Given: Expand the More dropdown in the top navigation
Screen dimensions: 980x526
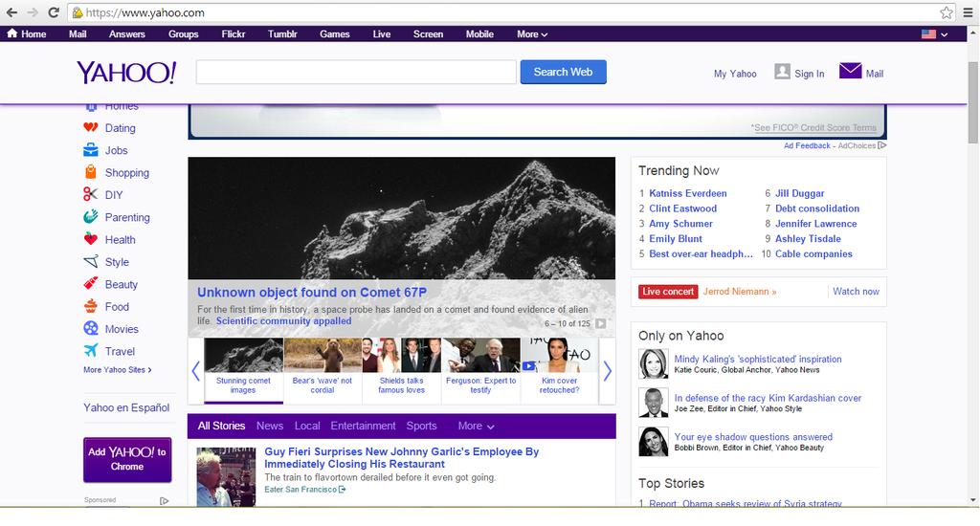Looking at the screenshot, I should [532, 34].
